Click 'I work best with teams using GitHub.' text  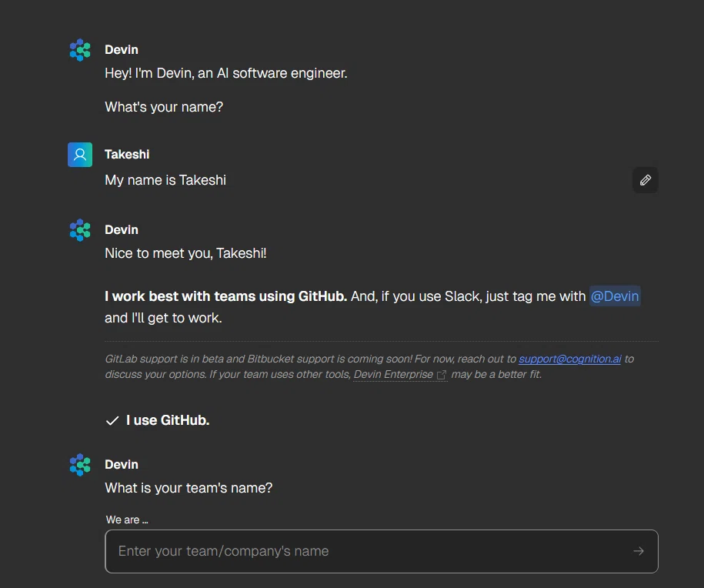coord(226,296)
